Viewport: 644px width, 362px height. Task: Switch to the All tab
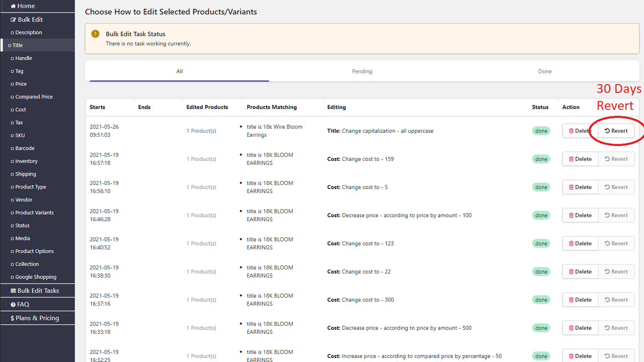[x=180, y=71]
